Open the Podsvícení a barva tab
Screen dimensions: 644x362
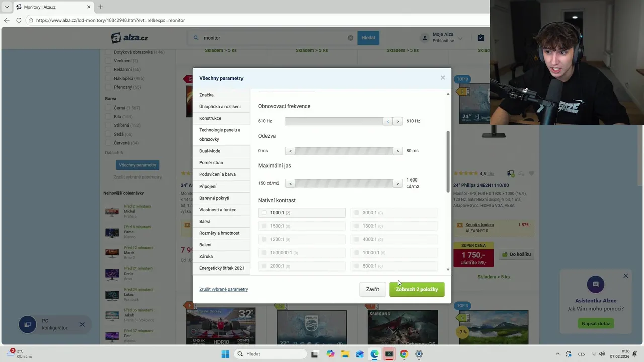[x=221, y=174]
